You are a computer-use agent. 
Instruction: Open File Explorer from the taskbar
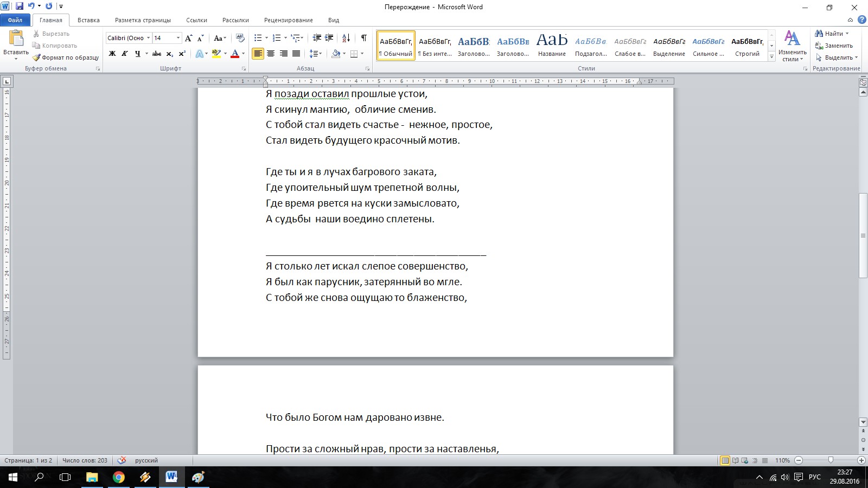(92, 477)
